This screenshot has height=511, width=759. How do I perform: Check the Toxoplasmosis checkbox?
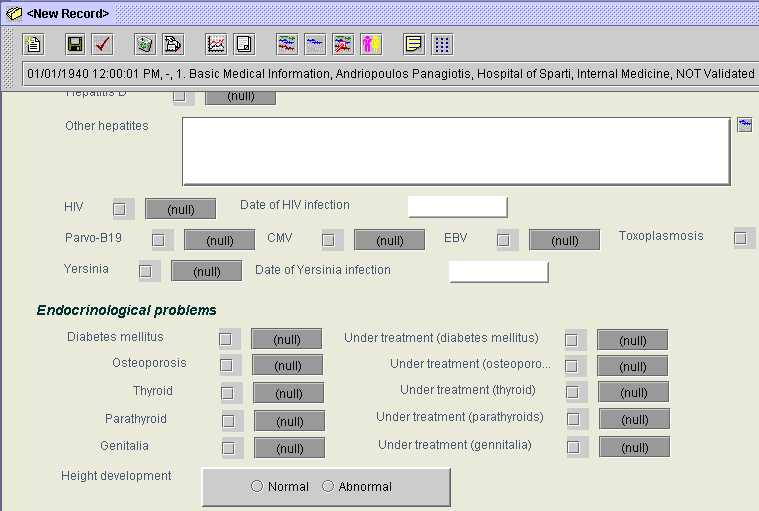[741, 238]
